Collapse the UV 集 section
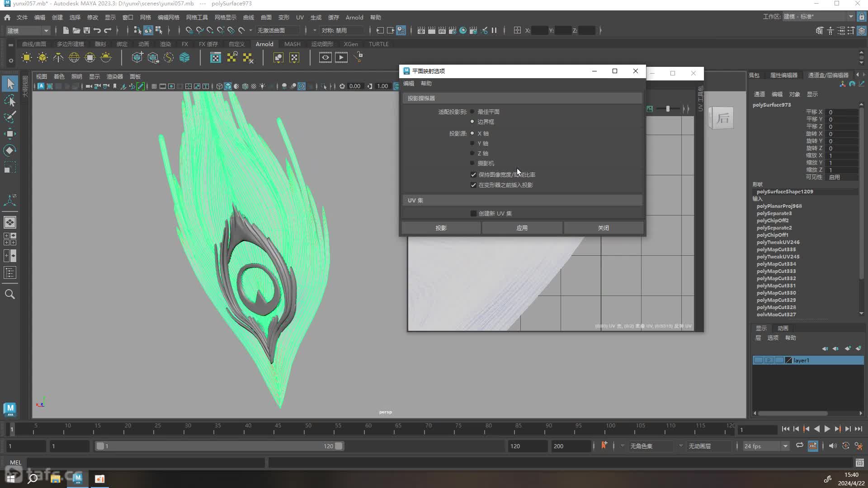This screenshot has height=488, width=868. [x=522, y=200]
